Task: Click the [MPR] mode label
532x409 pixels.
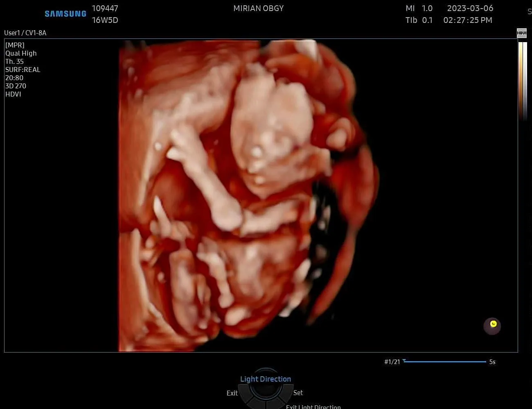Action: (15, 45)
